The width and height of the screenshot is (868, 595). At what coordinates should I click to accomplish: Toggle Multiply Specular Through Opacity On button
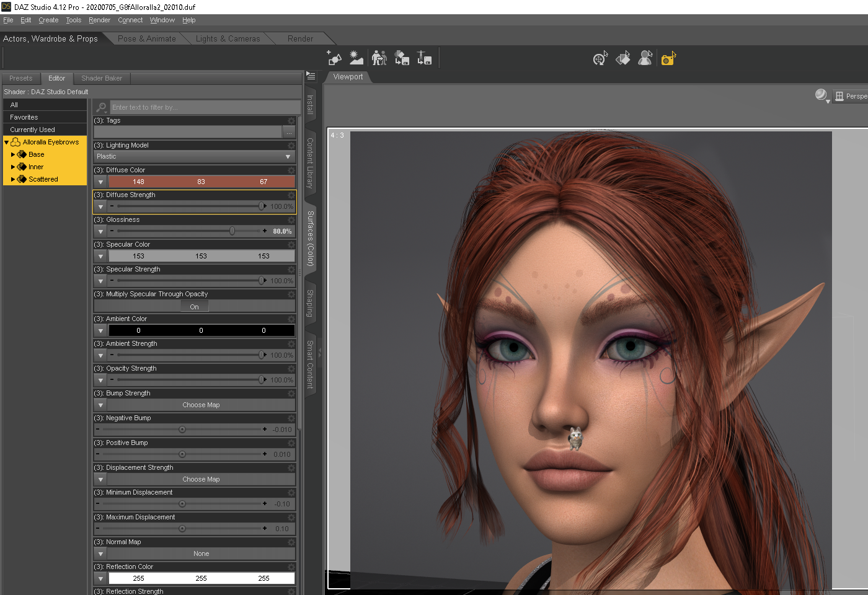(x=195, y=306)
